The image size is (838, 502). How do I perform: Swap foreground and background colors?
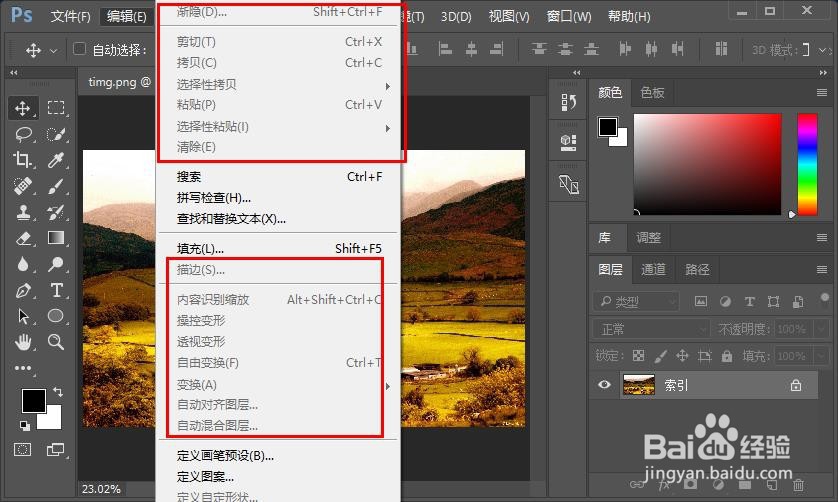tap(57, 392)
